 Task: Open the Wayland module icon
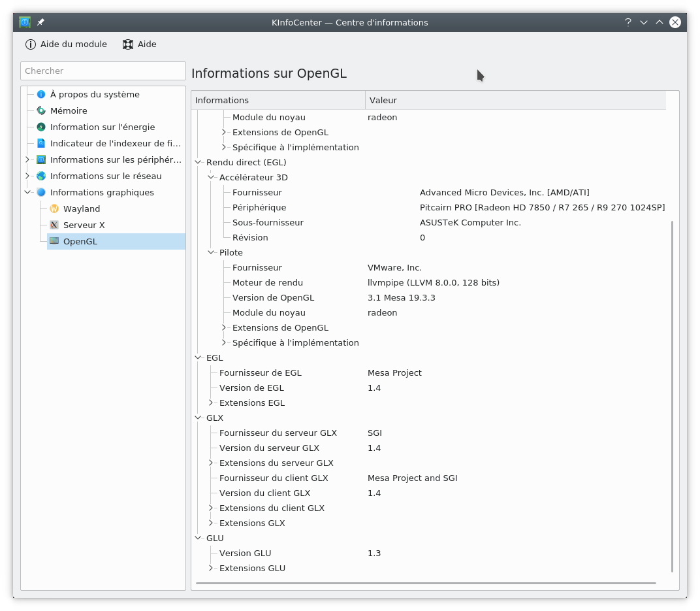(x=54, y=208)
